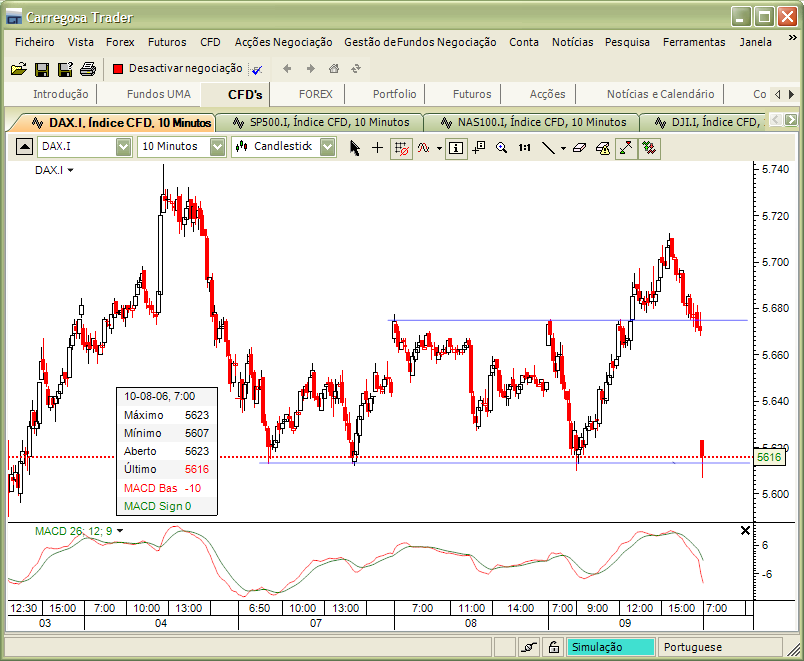The height and width of the screenshot is (661, 804).
Task: Click the 5616 price marker on the axis
Action: 770,457
